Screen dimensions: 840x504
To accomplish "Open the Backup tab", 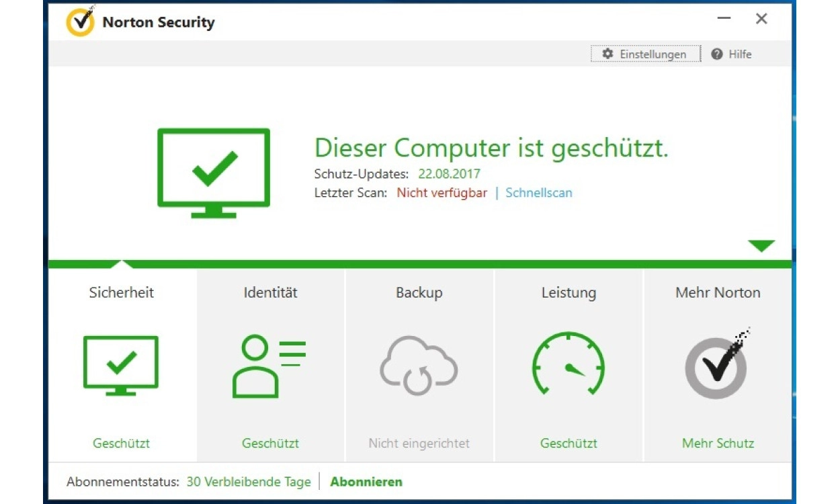I will pos(419,292).
